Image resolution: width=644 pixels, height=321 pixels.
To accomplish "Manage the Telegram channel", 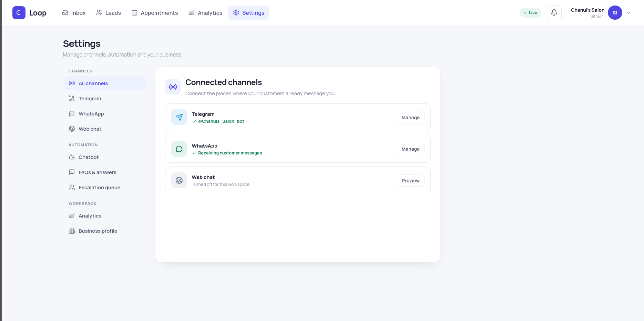I will click(x=410, y=118).
